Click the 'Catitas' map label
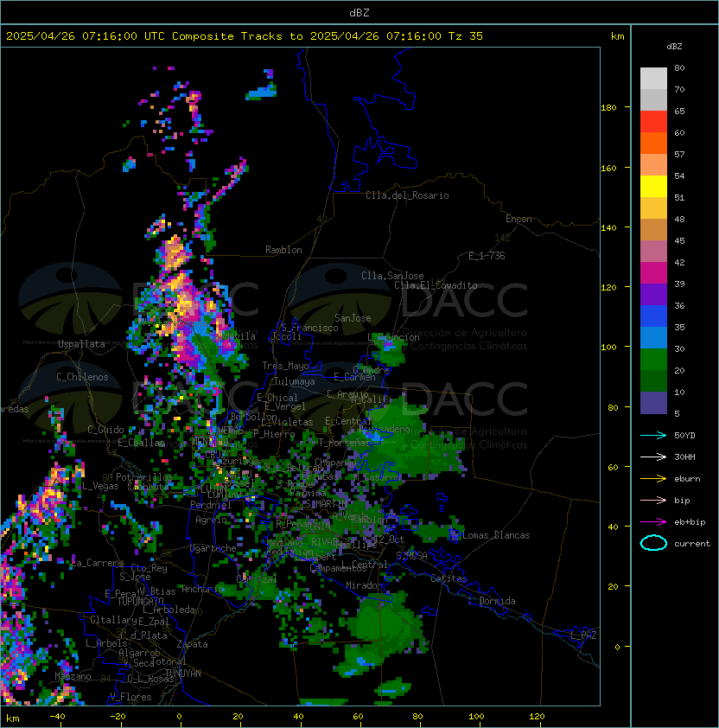The height and width of the screenshot is (728, 719). click(449, 578)
